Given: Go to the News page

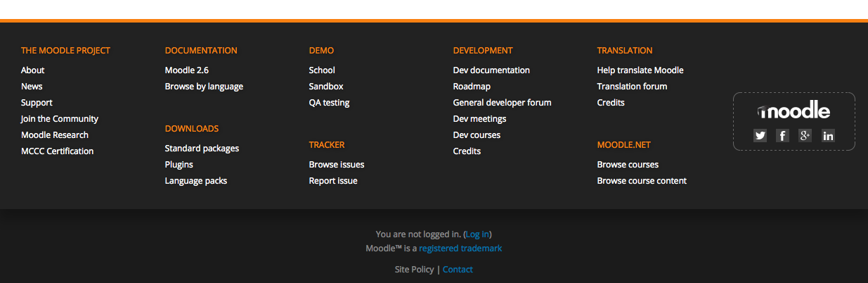Looking at the screenshot, I should pyautogui.click(x=32, y=87).
